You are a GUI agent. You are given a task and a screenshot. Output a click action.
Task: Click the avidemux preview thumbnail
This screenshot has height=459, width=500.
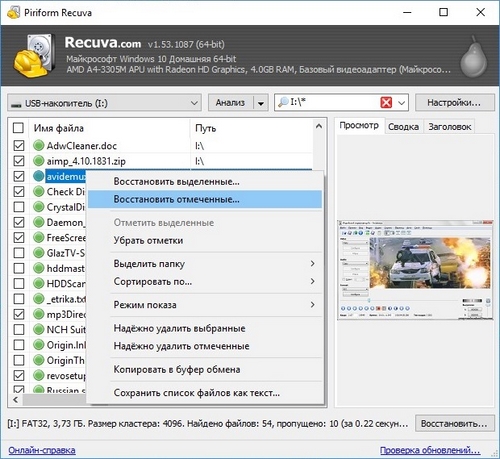pos(415,270)
